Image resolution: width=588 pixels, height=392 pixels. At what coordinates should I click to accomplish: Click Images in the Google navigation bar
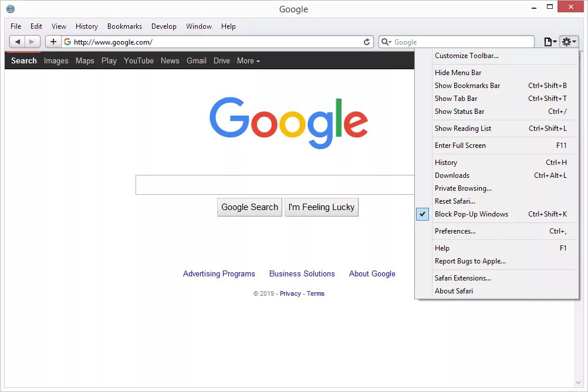tap(56, 61)
